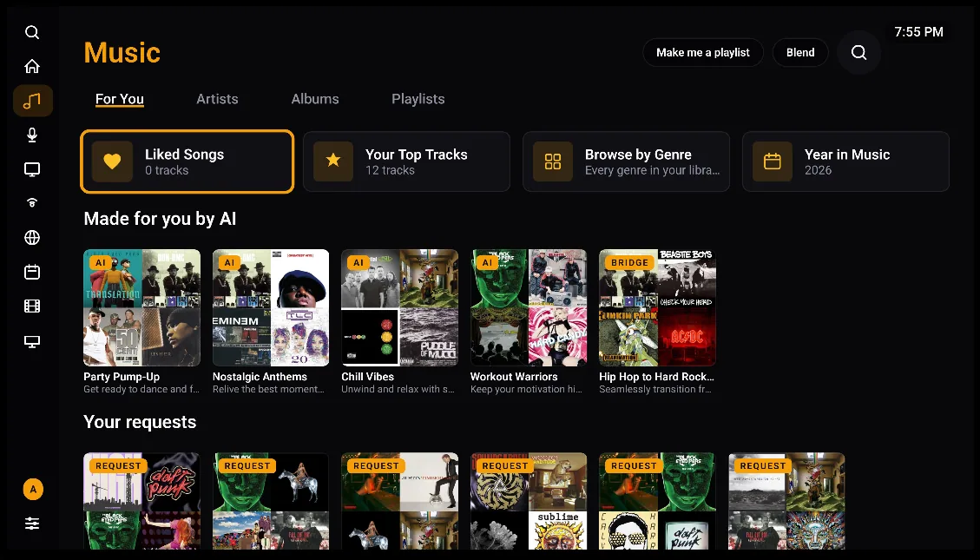Image resolution: width=980 pixels, height=560 pixels.
Task: Open the film strip icon in sidebar
Action: coord(32,306)
